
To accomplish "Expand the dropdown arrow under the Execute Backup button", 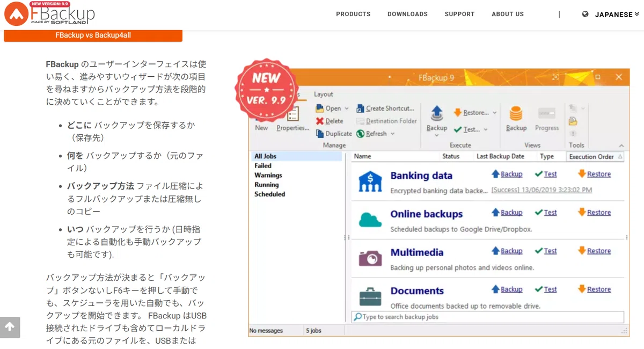I will (437, 135).
